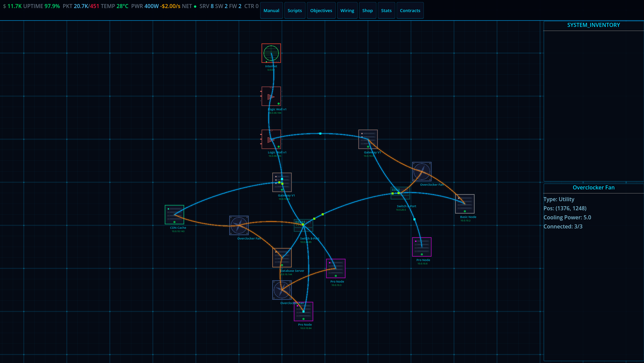Click the 'CDN Cache' node label
Screen dimensions: 644x363
pos(178,228)
